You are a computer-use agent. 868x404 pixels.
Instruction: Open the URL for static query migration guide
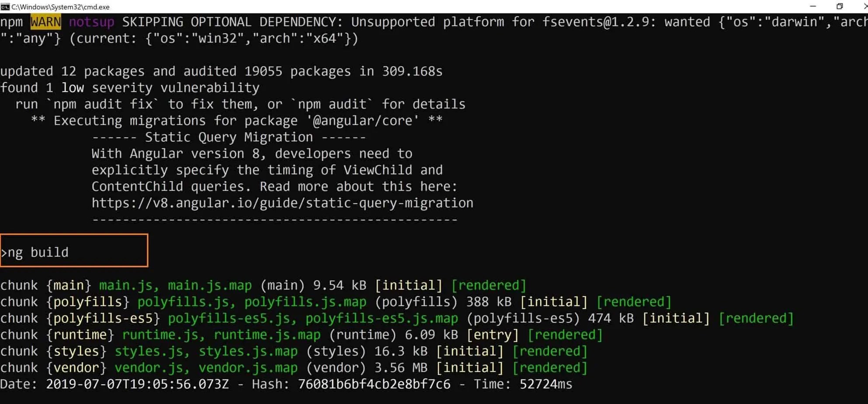click(282, 202)
